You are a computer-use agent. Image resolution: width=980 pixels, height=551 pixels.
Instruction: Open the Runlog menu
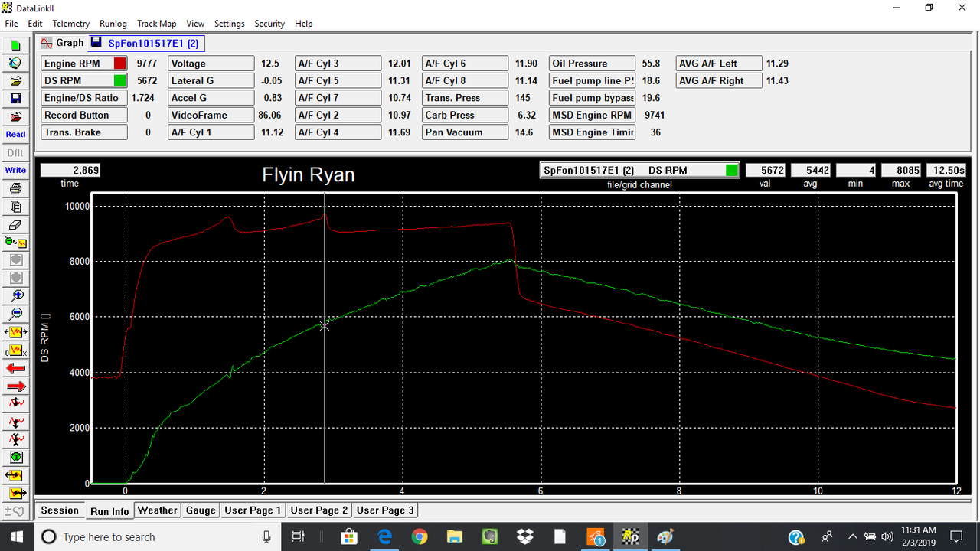point(113,24)
